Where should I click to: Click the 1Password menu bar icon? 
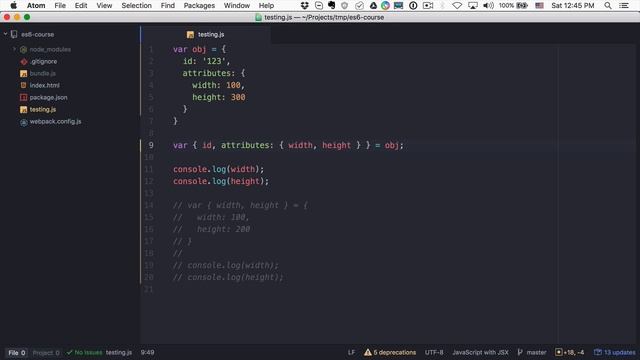pos(413,5)
